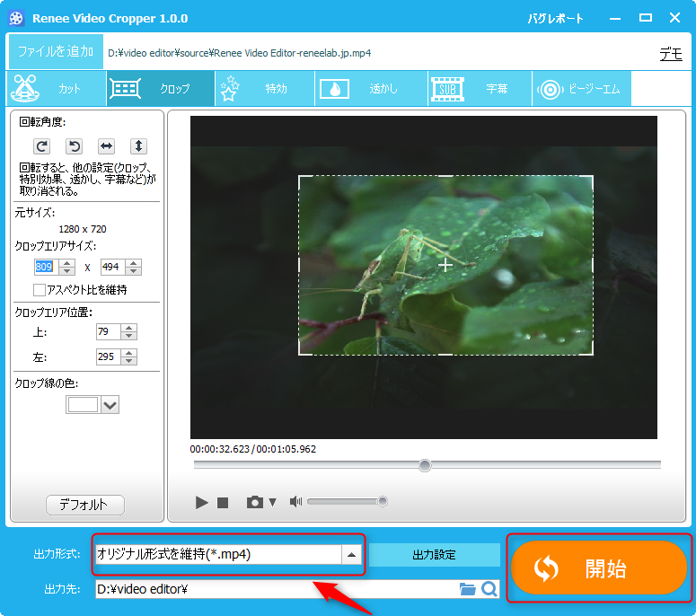Increase the 左 (left) position value
696x616 pixels.
pos(128,353)
